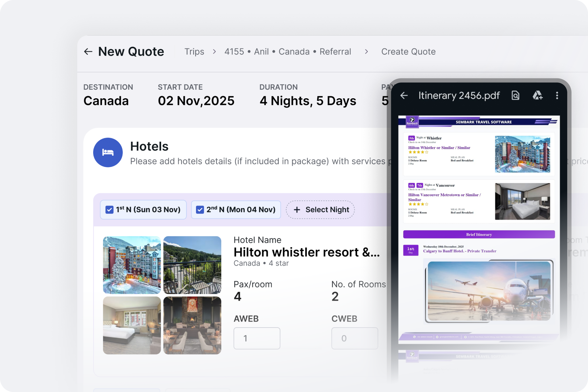Open trip 4155 • Anil • Canada • Referral

[288, 51]
